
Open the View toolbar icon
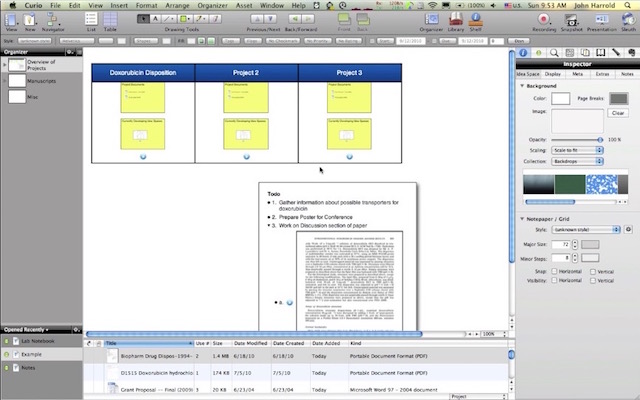tap(11, 20)
